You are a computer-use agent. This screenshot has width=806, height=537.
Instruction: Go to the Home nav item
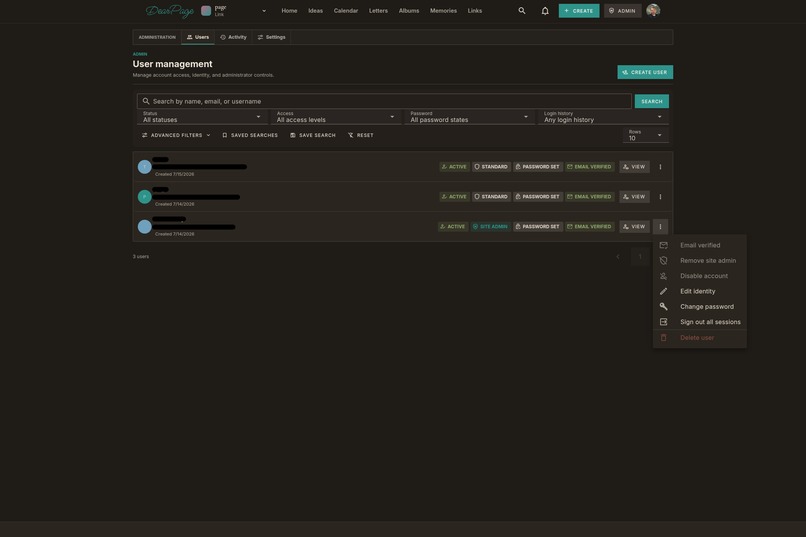click(289, 11)
